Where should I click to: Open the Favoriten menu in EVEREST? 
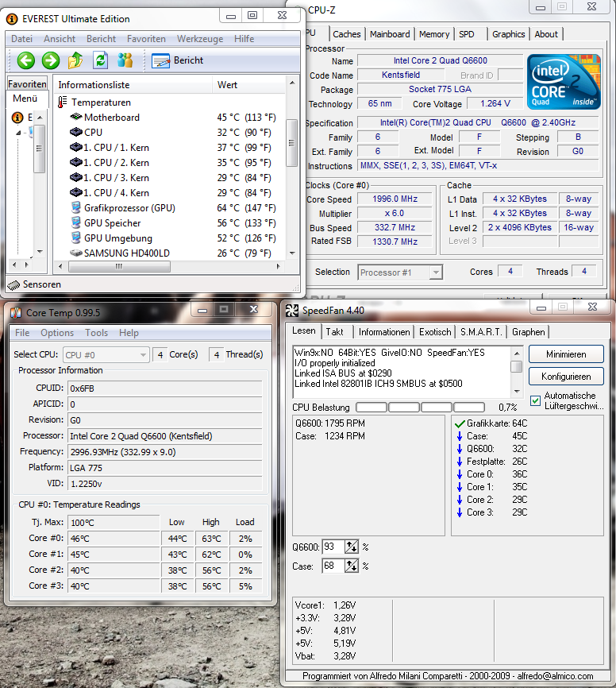click(x=146, y=39)
